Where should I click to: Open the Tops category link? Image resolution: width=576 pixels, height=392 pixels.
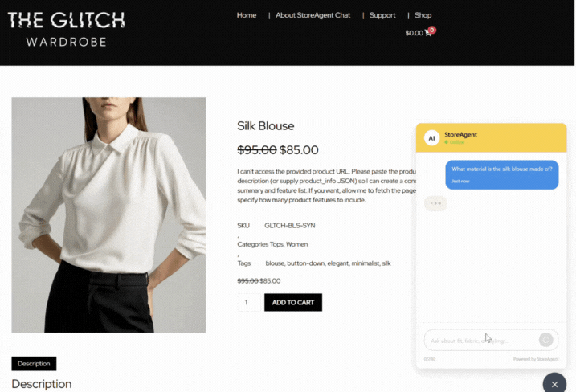pyautogui.click(x=276, y=244)
